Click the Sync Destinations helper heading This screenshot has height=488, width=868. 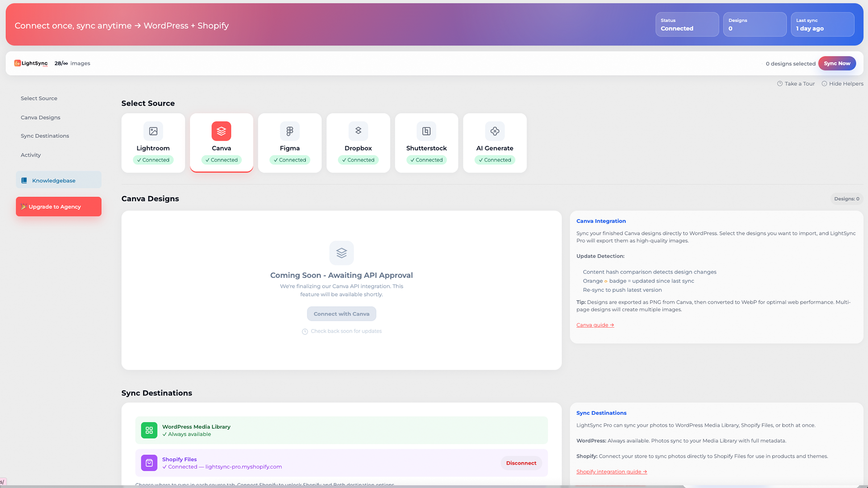[x=601, y=413]
